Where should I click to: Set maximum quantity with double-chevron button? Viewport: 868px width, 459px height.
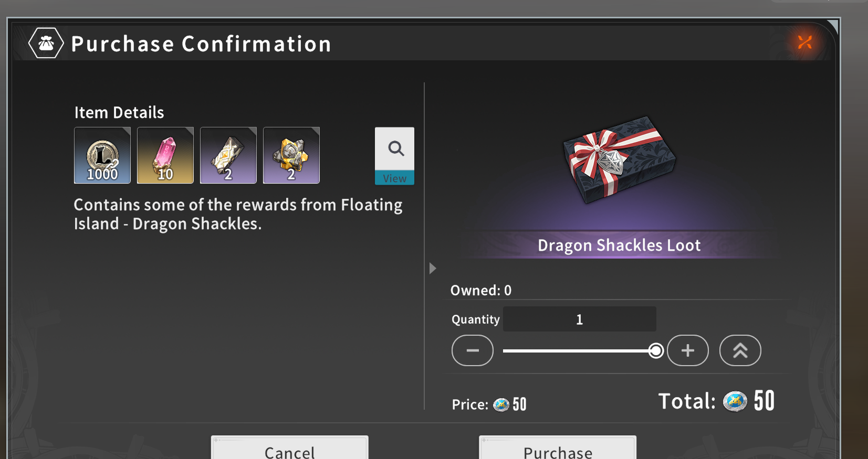tap(740, 350)
